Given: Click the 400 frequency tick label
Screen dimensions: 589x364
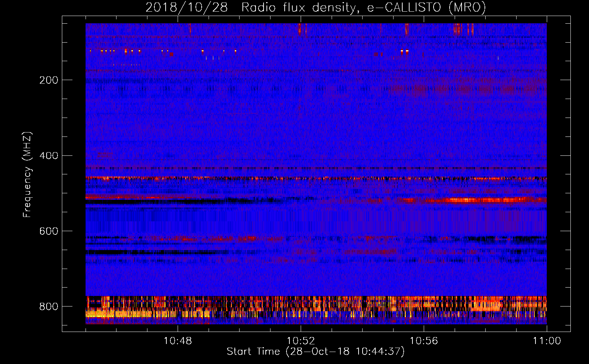Looking at the screenshot, I should pos(49,156).
